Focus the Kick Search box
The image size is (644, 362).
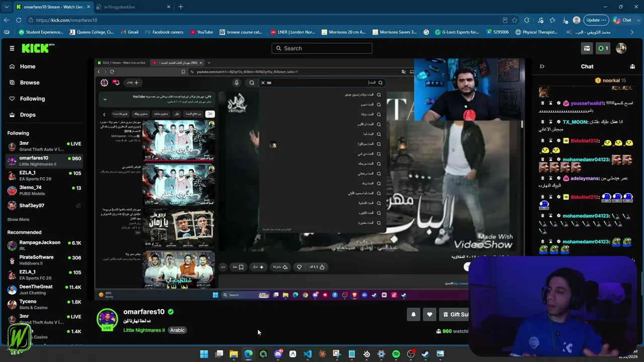coord(322,48)
